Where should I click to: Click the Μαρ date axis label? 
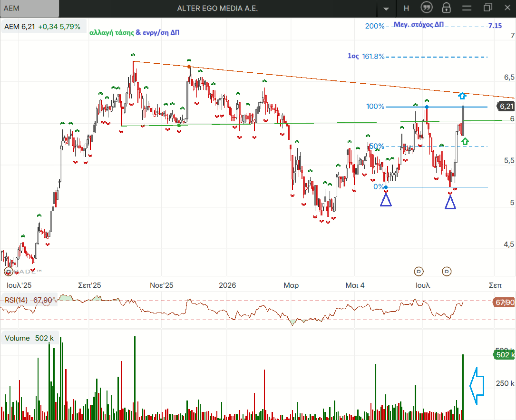[x=291, y=285]
